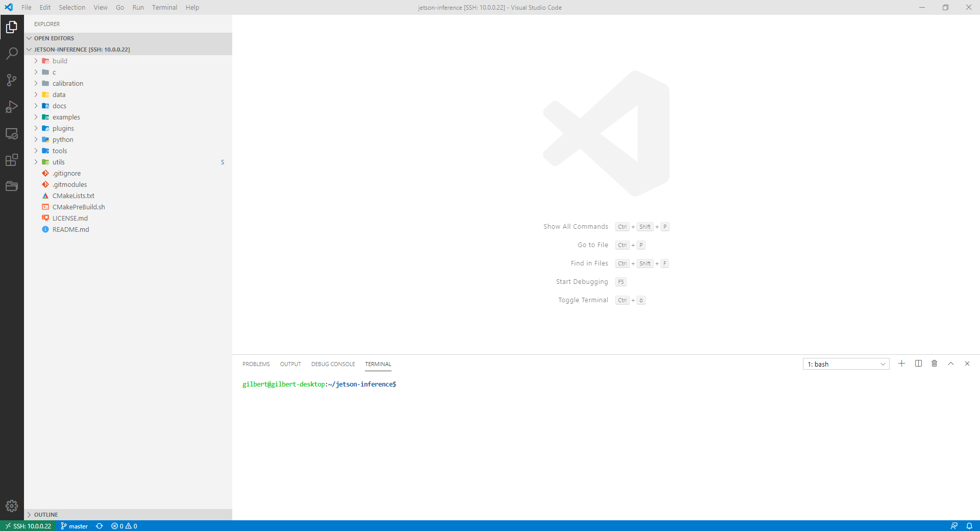
Task: Open the Help menu
Action: 192,7
